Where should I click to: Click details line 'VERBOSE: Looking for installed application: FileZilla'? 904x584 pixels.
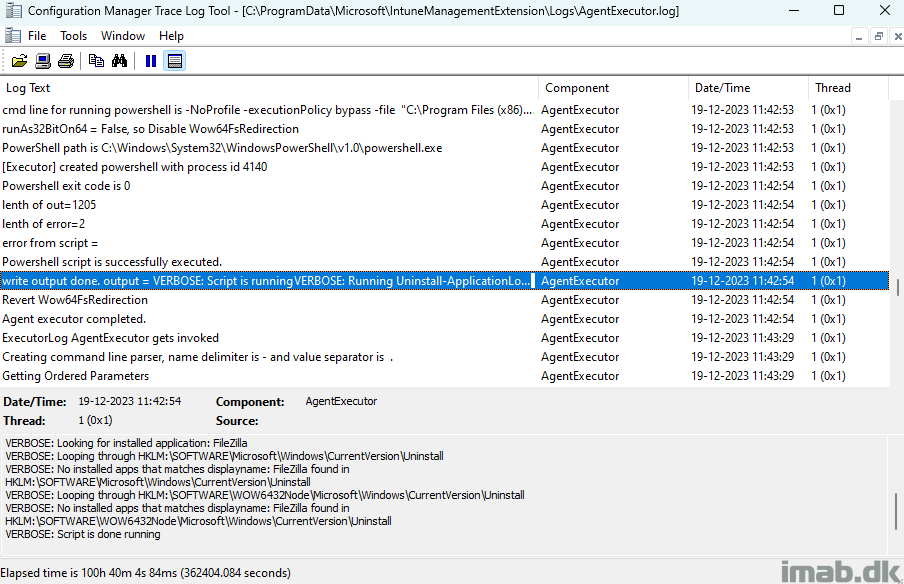pyautogui.click(x=126, y=443)
